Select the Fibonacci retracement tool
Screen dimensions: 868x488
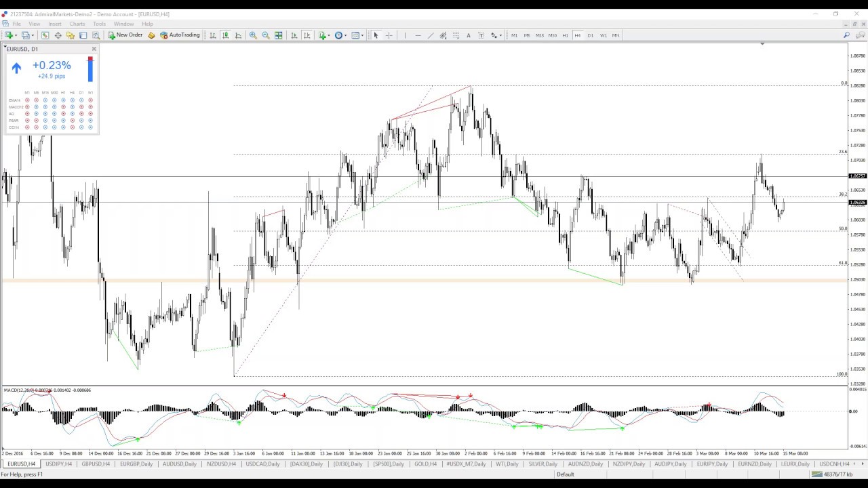tap(456, 35)
